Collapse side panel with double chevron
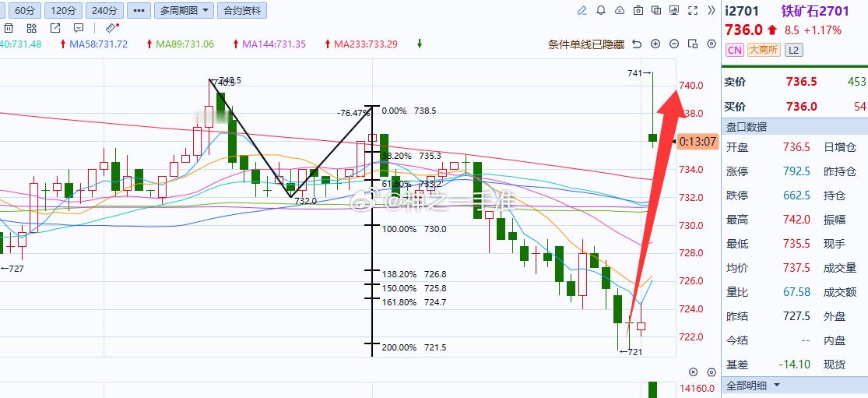 712,10
